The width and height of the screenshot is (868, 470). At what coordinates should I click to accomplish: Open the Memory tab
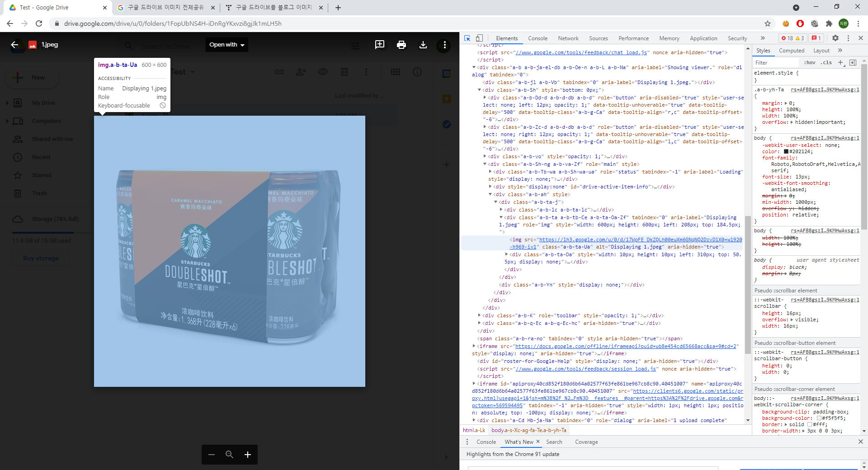tap(669, 38)
